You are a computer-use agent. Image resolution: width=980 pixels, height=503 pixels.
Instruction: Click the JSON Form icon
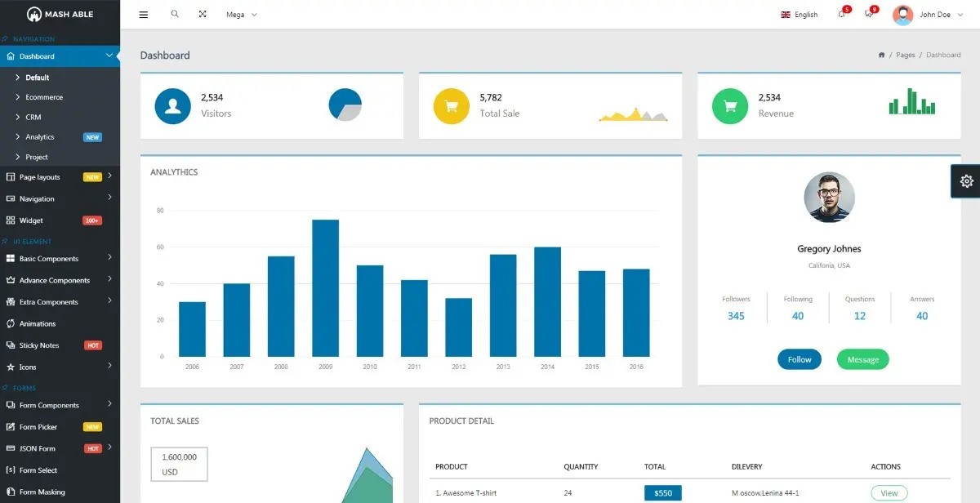11,448
